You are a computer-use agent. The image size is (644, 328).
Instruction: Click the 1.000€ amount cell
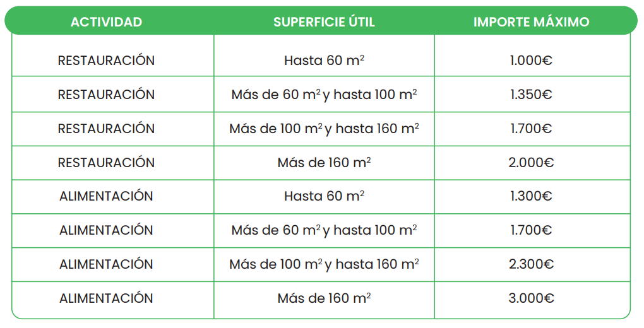click(532, 61)
